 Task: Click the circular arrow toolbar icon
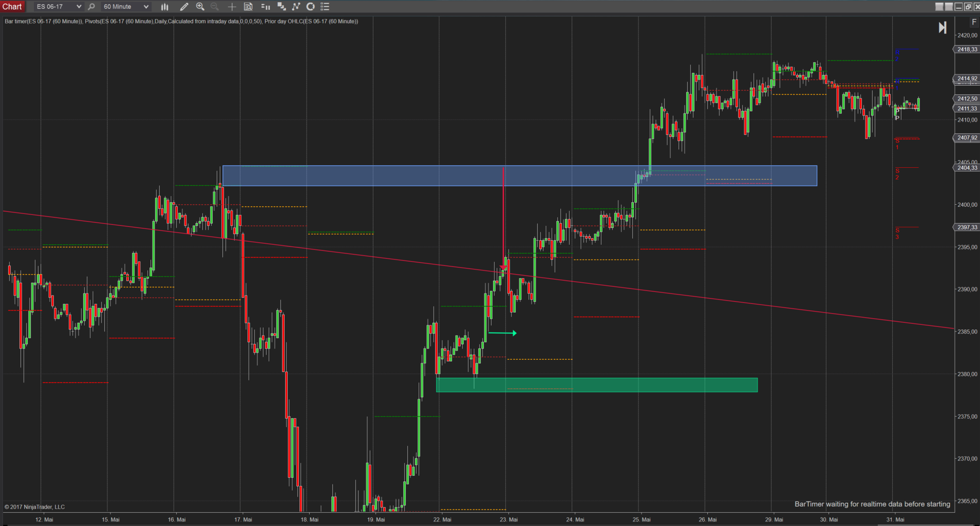pyautogui.click(x=310, y=7)
